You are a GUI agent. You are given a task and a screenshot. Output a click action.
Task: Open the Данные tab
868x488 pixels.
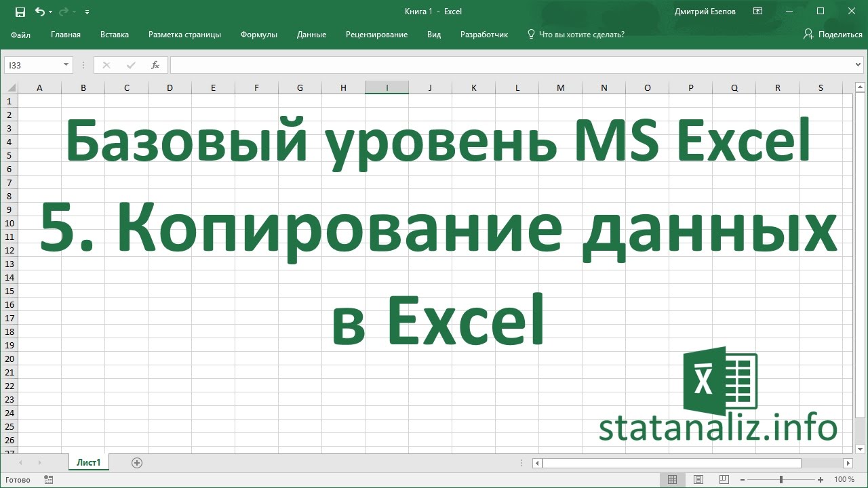pyautogui.click(x=311, y=35)
